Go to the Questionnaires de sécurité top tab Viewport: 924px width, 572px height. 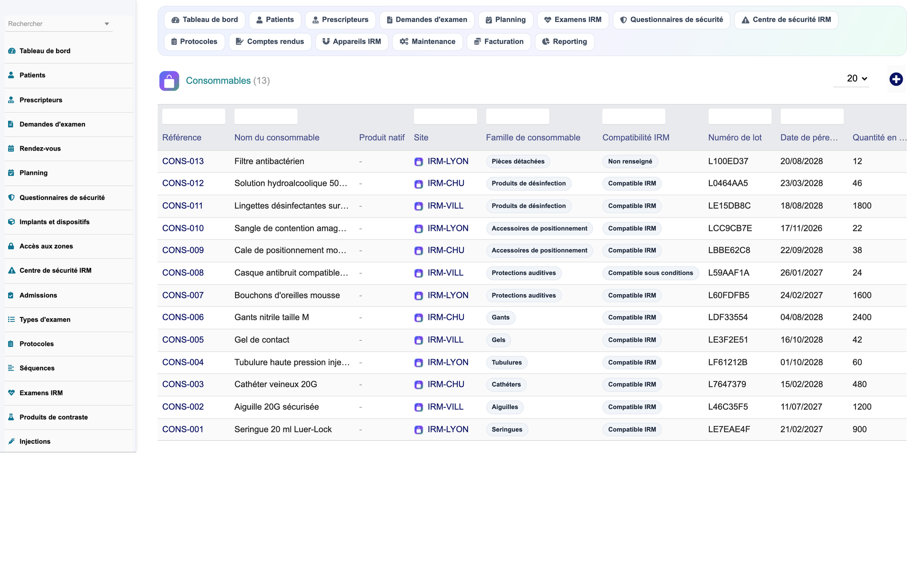click(671, 20)
